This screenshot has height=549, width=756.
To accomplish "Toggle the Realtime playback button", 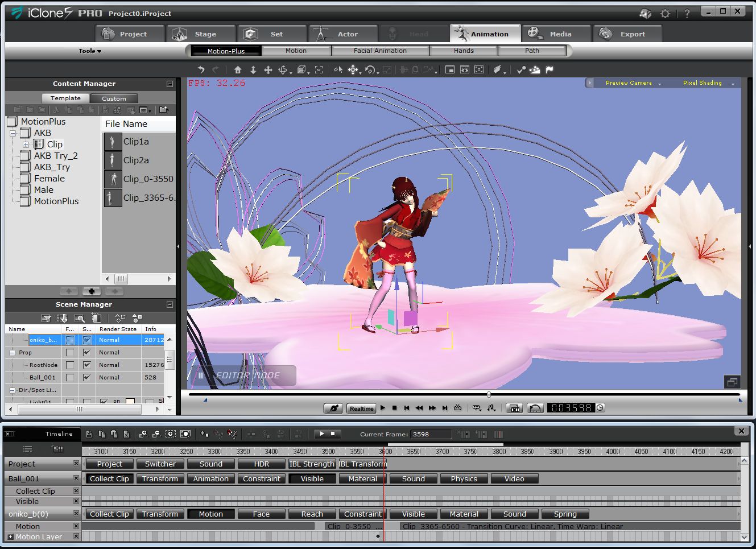I will point(362,408).
